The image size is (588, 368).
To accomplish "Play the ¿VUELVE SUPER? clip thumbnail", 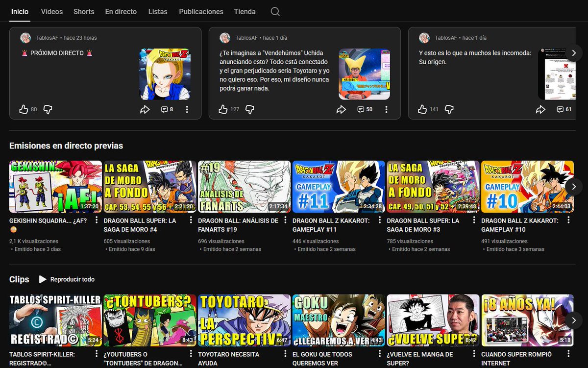I will coord(434,320).
